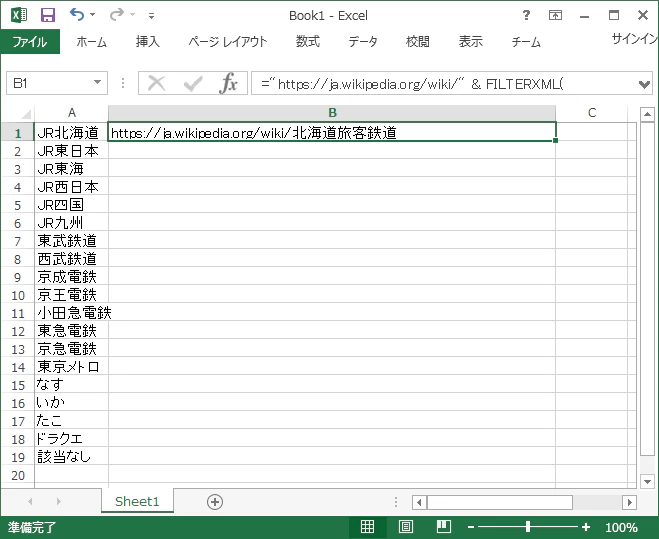Screen dimensions: 659x539
Task: Undo the last action
Action: 76,15
